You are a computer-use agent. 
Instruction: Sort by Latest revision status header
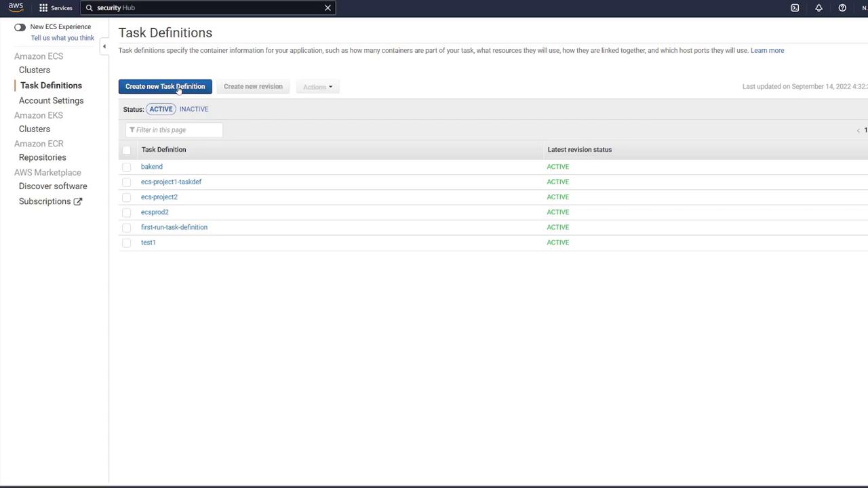(580, 150)
